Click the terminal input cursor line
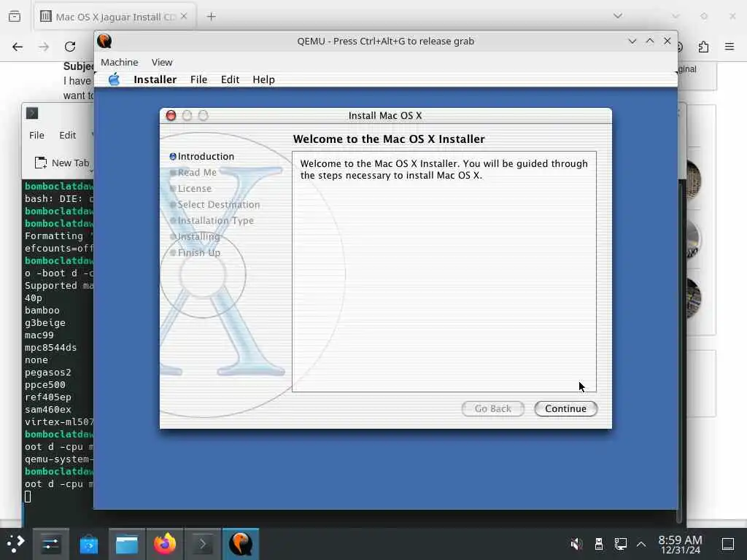 point(28,497)
